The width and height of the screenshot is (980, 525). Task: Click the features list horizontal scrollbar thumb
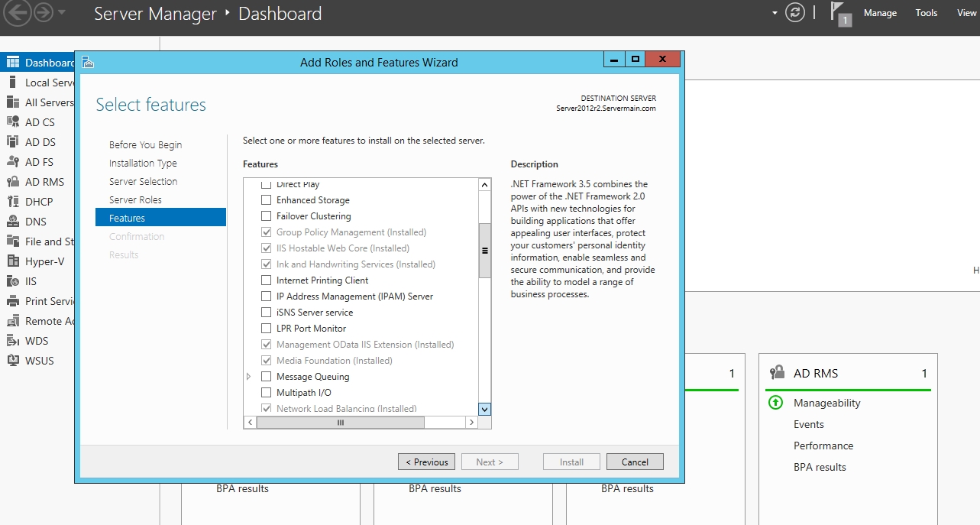tap(340, 423)
